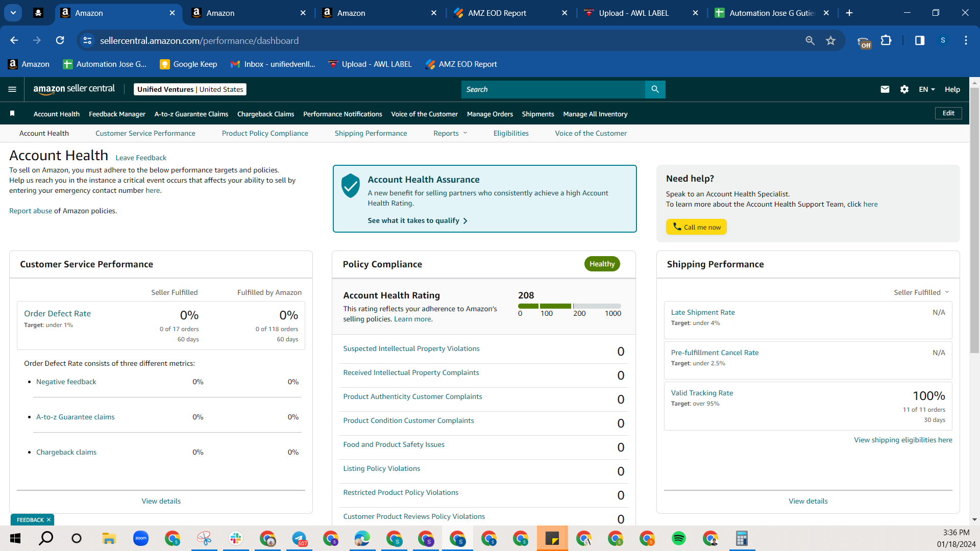Screen dimensions: 980x551
Task: Open Chargeback Claims in the nav bar
Action: pyautogui.click(x=265, y=114)
